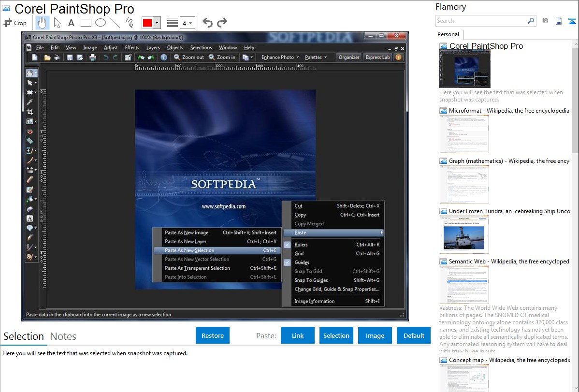Open the Layers menu in PaintShop
This screenshot has width=579, height=392.
[153, 48]
